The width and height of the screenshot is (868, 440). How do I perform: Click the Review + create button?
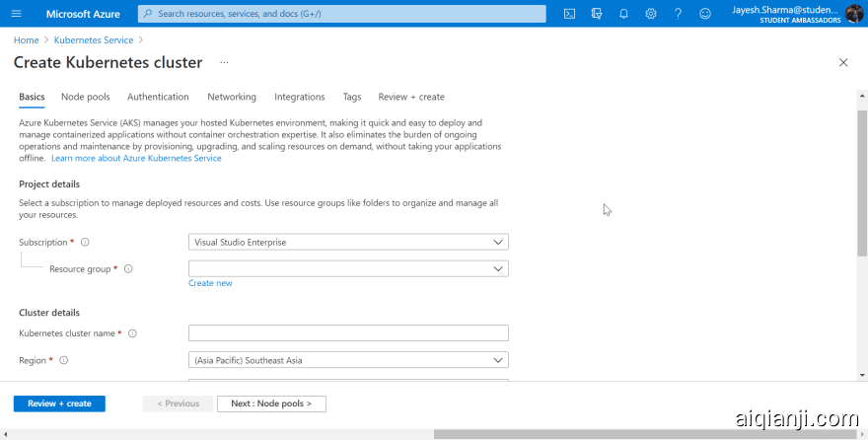click(59, 403)
